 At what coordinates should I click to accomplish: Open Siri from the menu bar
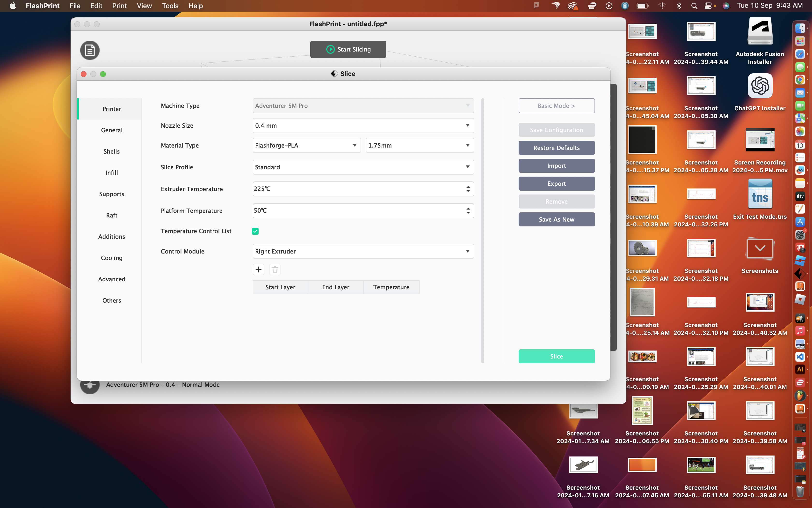(x=726, y=6)
